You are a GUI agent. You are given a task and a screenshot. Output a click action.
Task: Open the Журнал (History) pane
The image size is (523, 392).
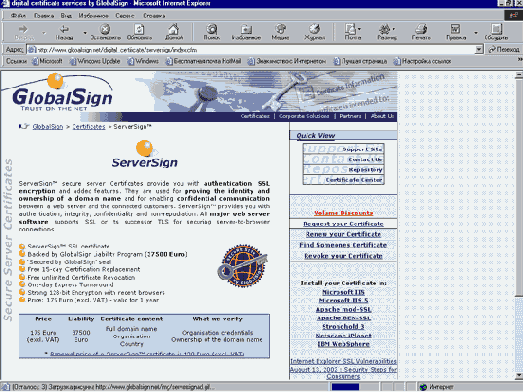[x=314, y=32]
